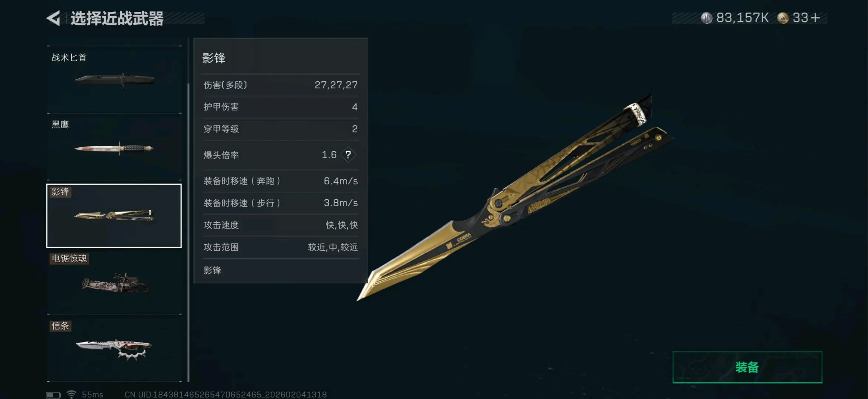Screen dimensions: 868x399
Task: Select the 黑鹰 dagger weapon
Action: [114, 147]
